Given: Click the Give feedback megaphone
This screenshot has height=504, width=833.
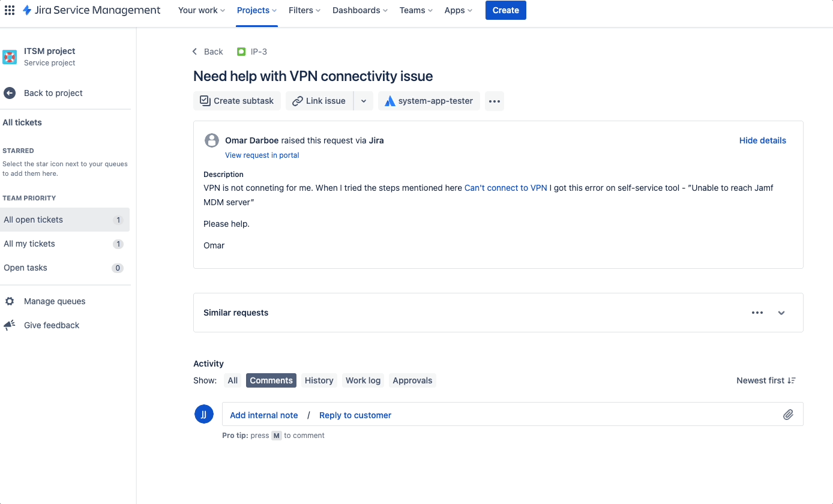Looking at the screenshot, I should 9,325.
